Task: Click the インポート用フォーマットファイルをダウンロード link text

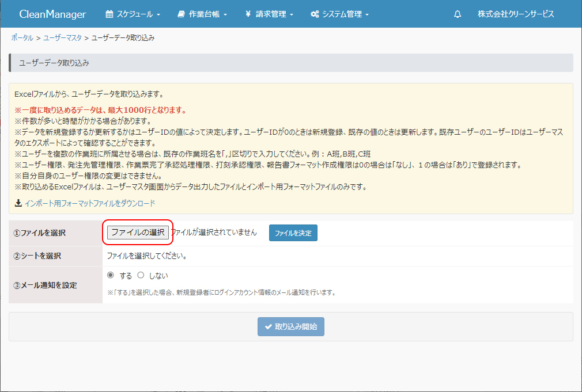Action: 90,203
